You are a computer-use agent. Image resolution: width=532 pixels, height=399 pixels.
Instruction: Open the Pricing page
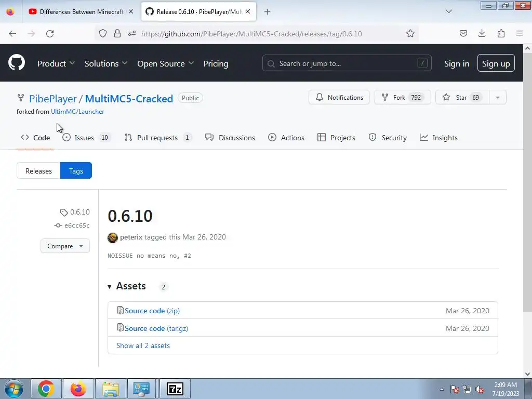coord(216,63)
